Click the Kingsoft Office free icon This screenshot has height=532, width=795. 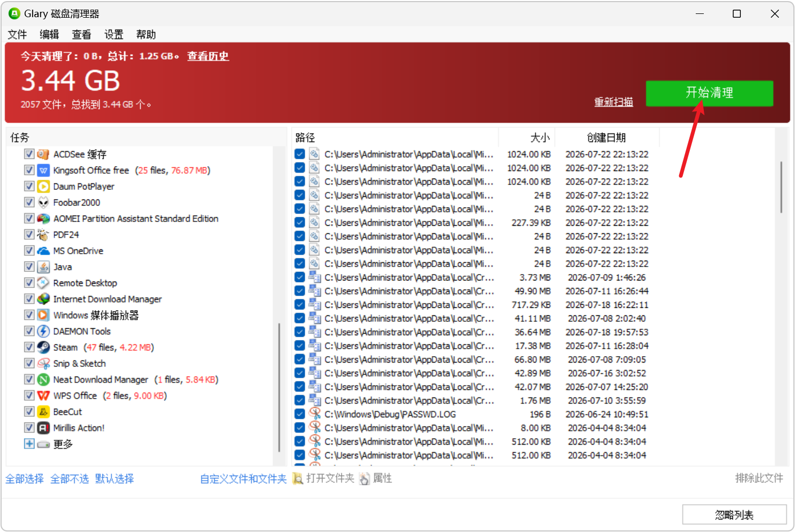43,171
